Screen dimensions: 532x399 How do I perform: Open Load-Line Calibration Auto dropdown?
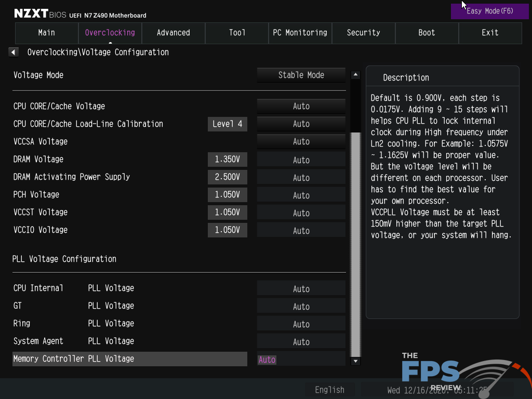(x=301, y=124)
